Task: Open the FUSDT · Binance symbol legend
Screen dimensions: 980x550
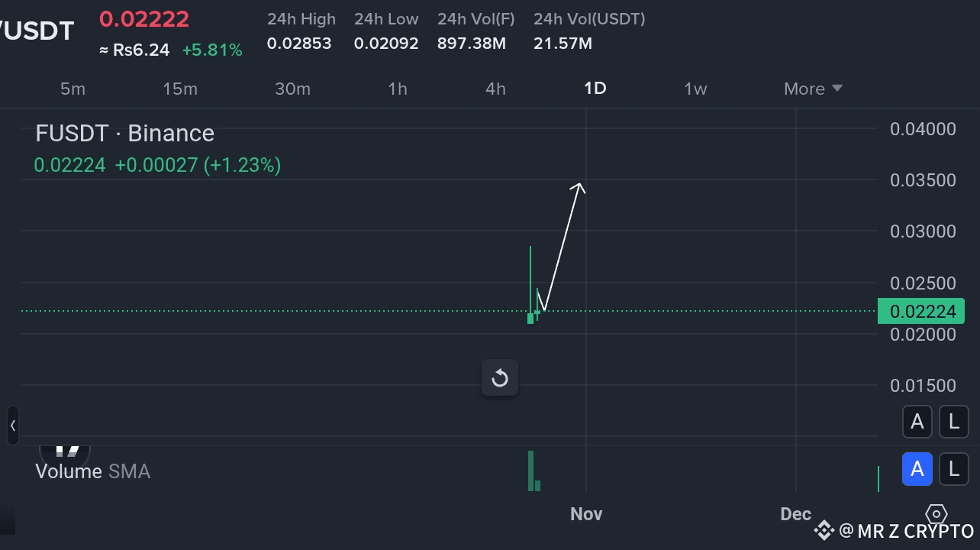Action: (125, 134)
